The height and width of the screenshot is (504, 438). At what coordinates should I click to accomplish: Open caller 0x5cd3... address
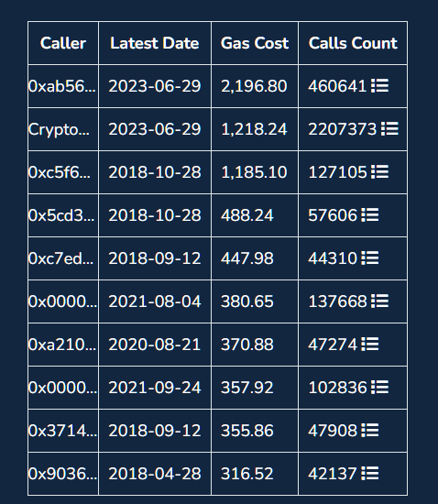61,215
